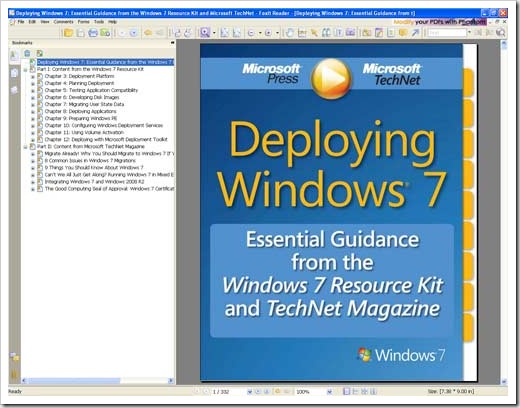Select Single Page layout icon in status bar
The image size is (520, 408).
point(346,392)
